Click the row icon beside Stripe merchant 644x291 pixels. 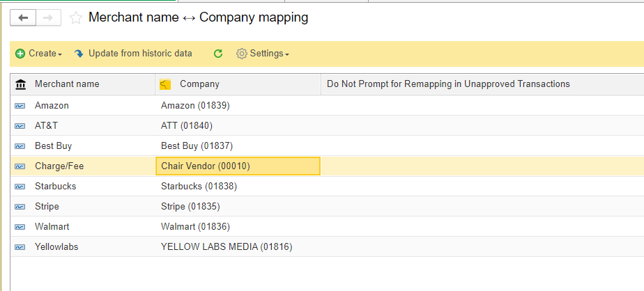pos(20,206)
